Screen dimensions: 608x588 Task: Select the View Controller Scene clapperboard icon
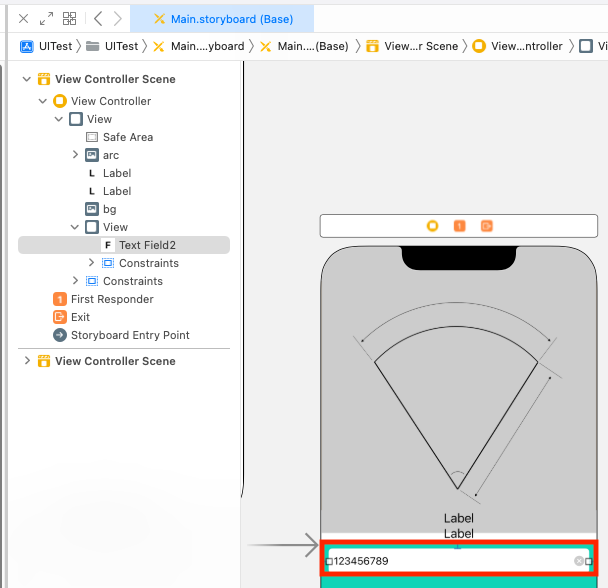point(44,79)
